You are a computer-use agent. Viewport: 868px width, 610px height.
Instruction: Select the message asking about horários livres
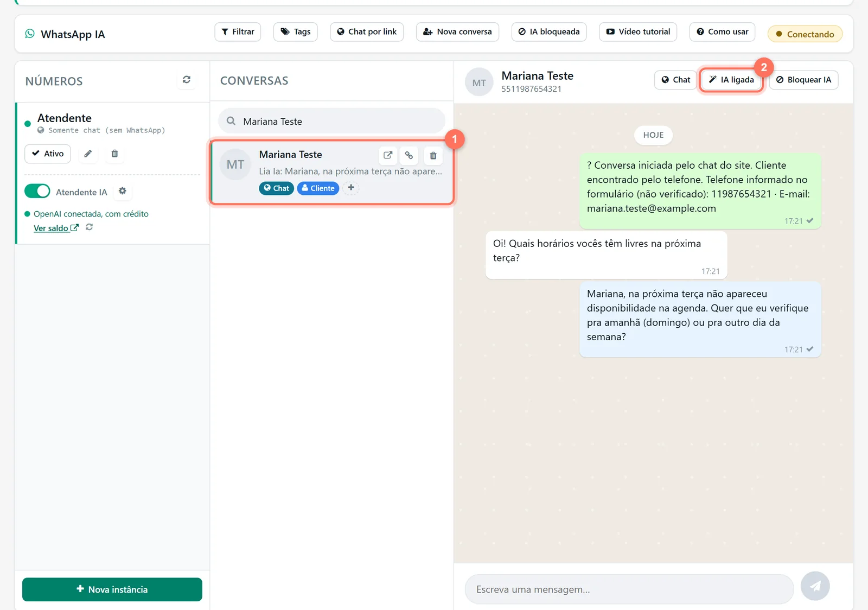point(606,255)
